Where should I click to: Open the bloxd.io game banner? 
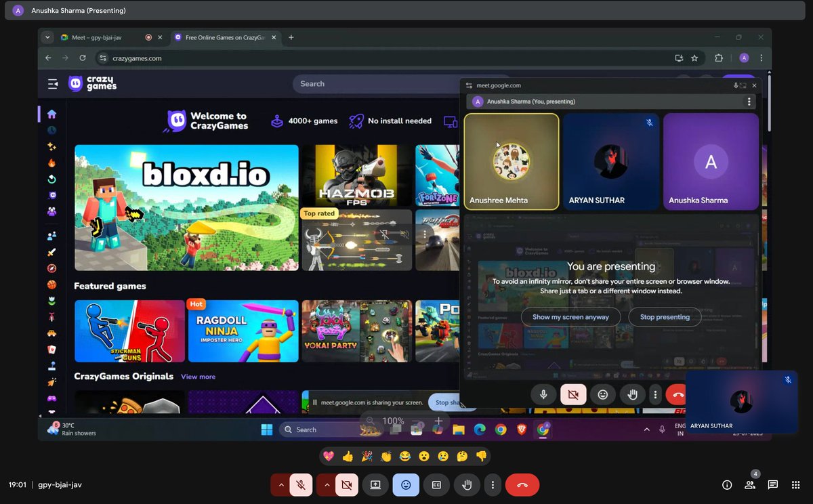click(186, 207)
